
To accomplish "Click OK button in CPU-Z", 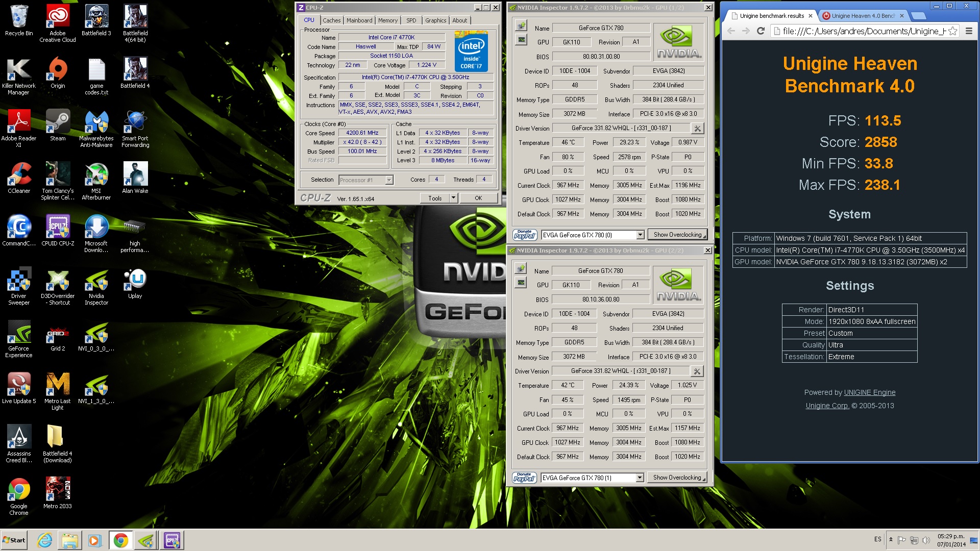I will pyautogui.click(x=478, y=198).
